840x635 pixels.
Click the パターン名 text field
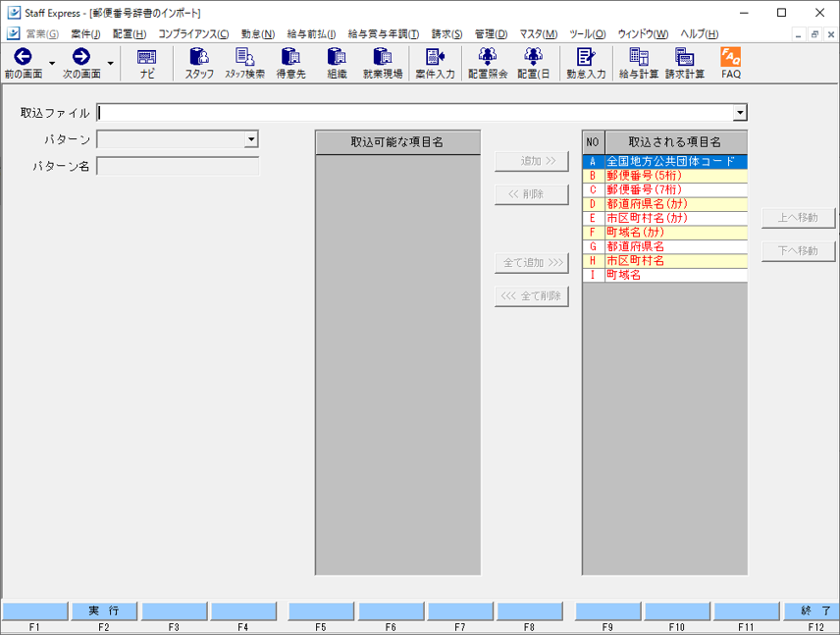click(178, 166)
